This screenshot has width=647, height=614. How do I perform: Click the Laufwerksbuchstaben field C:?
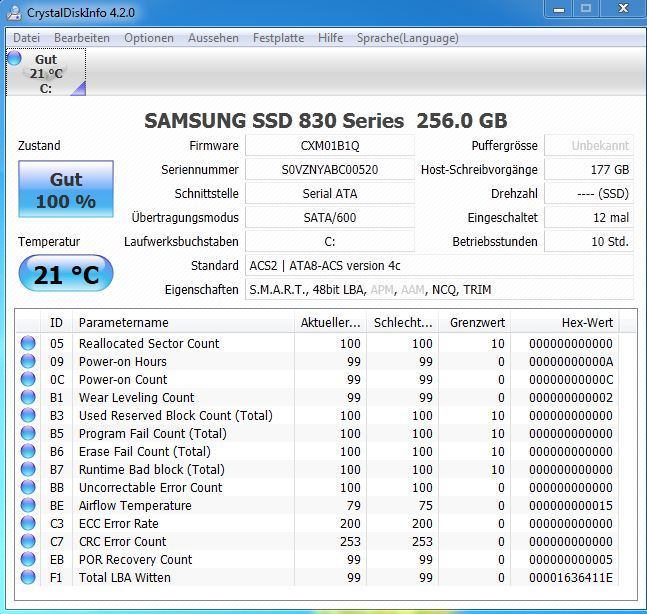(330, 241)
